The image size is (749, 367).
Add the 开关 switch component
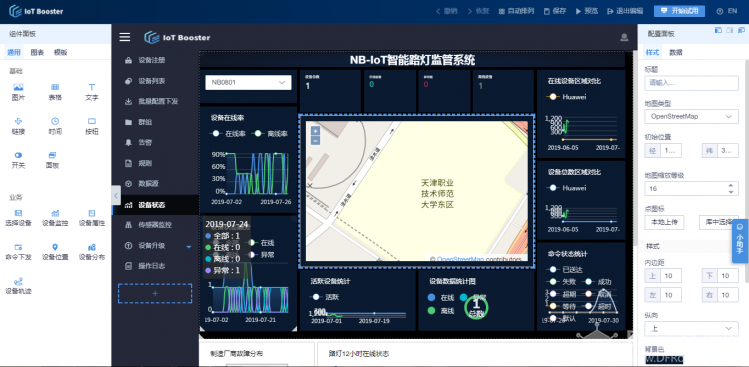pyautogui.click(x=18, y=160)
